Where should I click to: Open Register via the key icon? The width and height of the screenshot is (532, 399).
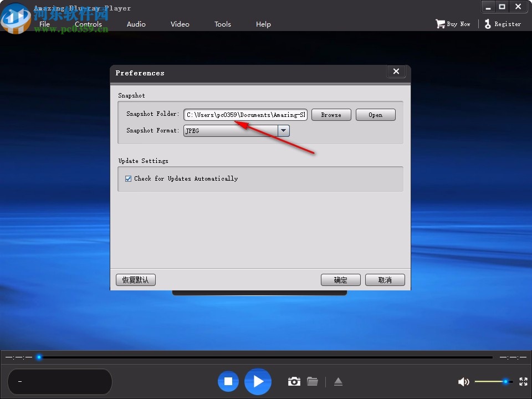tap(488, 24)
